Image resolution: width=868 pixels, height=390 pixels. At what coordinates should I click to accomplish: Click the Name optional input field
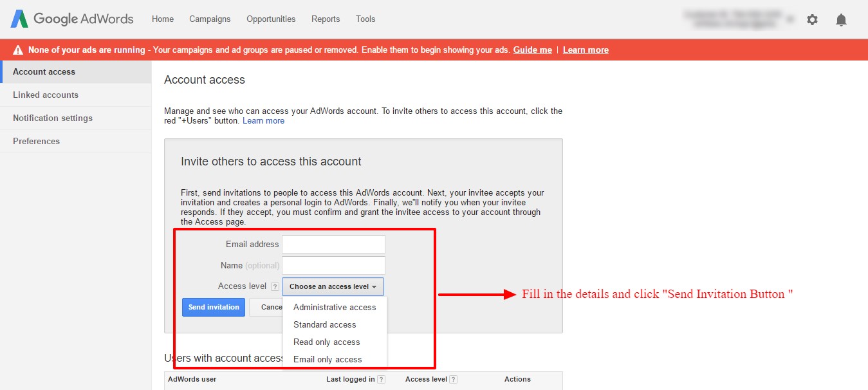(x=333, y=265)
